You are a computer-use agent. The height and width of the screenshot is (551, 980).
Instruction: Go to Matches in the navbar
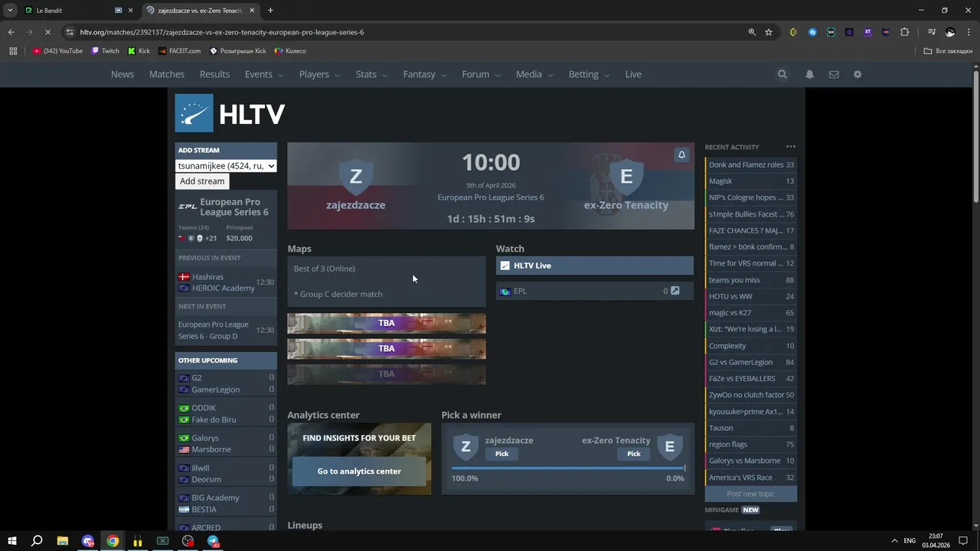point(167,74)
